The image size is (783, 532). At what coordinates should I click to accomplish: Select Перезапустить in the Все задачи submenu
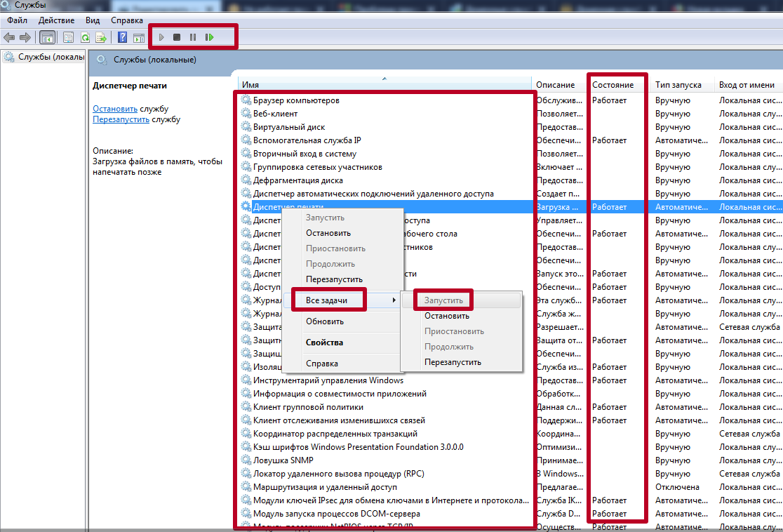(453, 362)
